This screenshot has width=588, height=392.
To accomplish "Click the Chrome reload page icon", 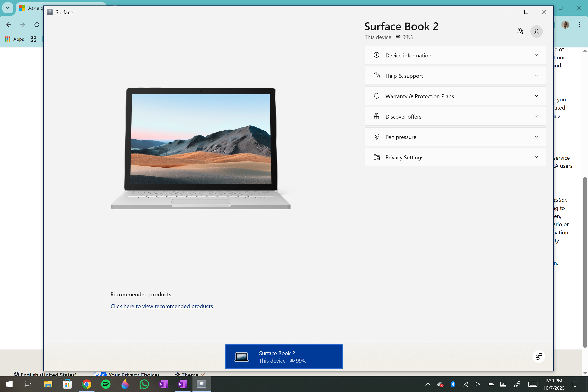I will (x=37, y=24).
